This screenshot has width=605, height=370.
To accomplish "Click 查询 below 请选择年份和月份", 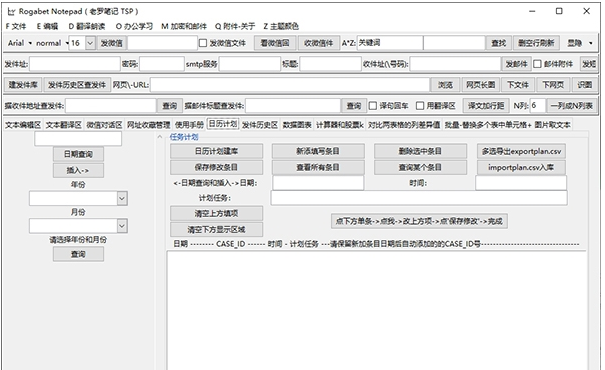I will 78,254.
